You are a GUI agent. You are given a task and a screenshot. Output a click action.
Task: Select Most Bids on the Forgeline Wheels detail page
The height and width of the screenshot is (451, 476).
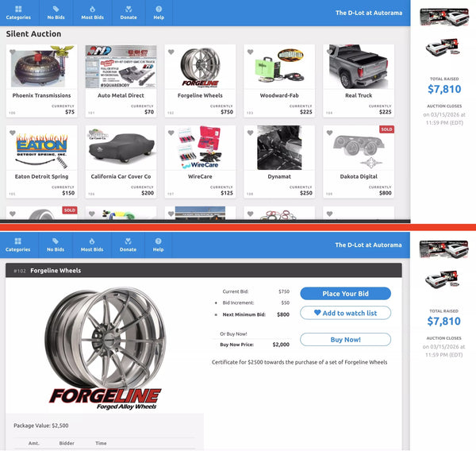coord(92,245)
